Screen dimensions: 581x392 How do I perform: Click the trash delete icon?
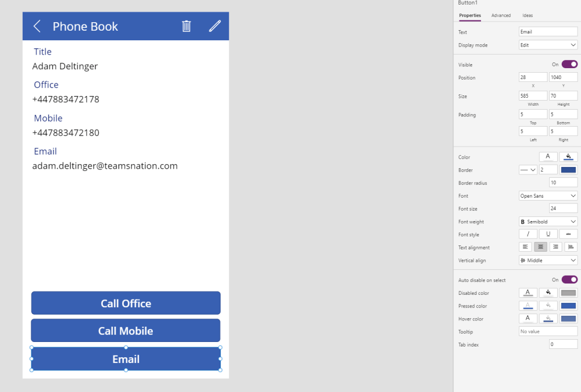(x=186, y=26)
